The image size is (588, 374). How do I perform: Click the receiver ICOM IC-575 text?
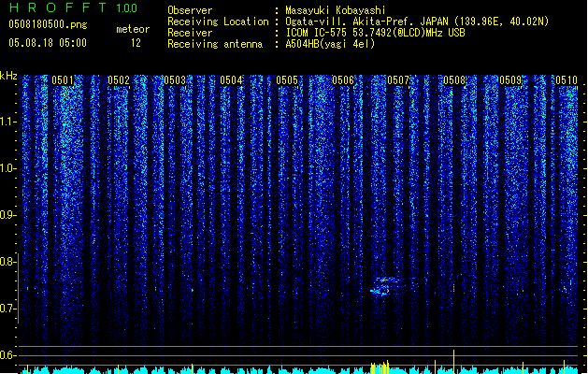click(x=375, y=33)
